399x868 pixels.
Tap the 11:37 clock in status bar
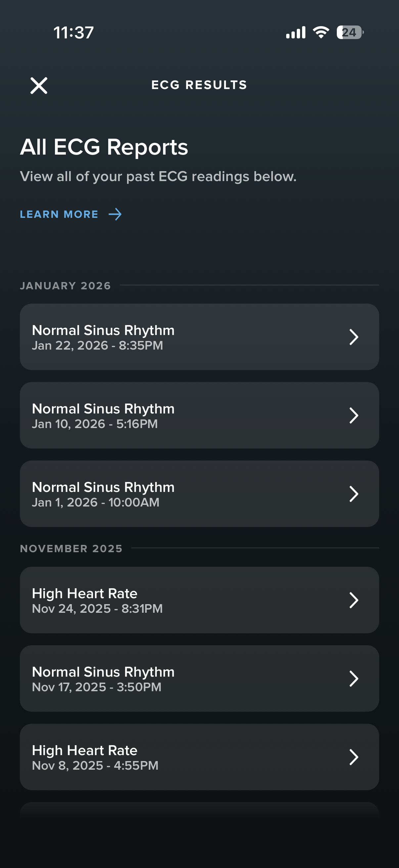point(73,33)
